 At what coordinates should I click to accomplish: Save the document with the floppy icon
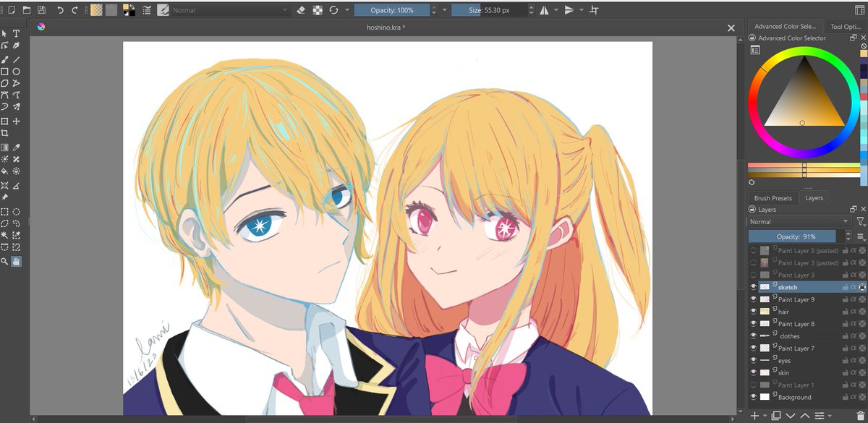41,10
